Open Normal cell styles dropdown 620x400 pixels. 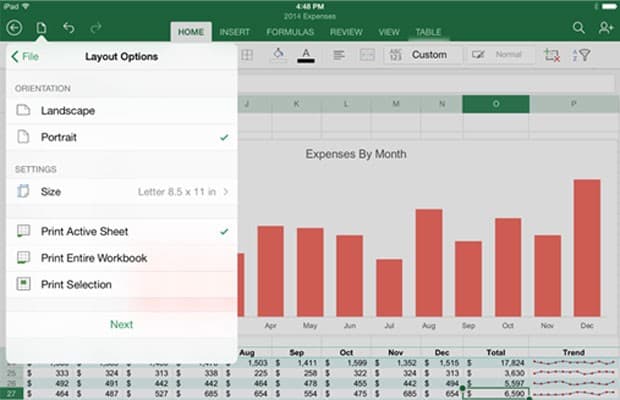coord(499,55)
